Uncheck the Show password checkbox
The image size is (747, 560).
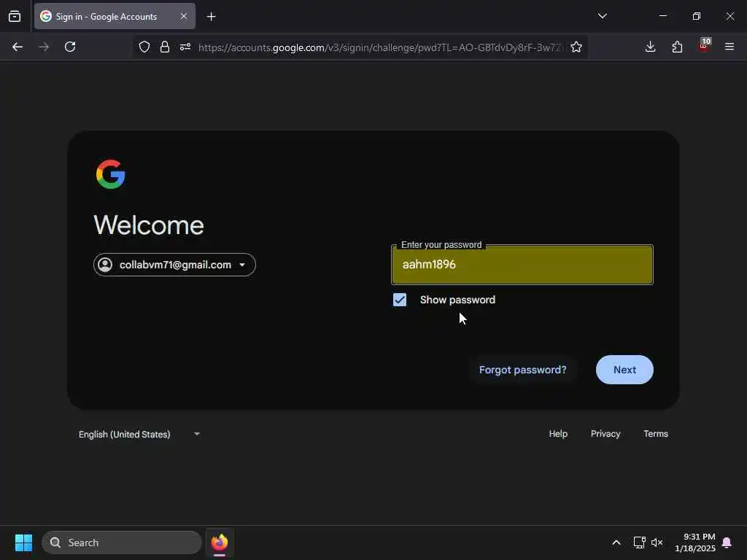point(400,300)
